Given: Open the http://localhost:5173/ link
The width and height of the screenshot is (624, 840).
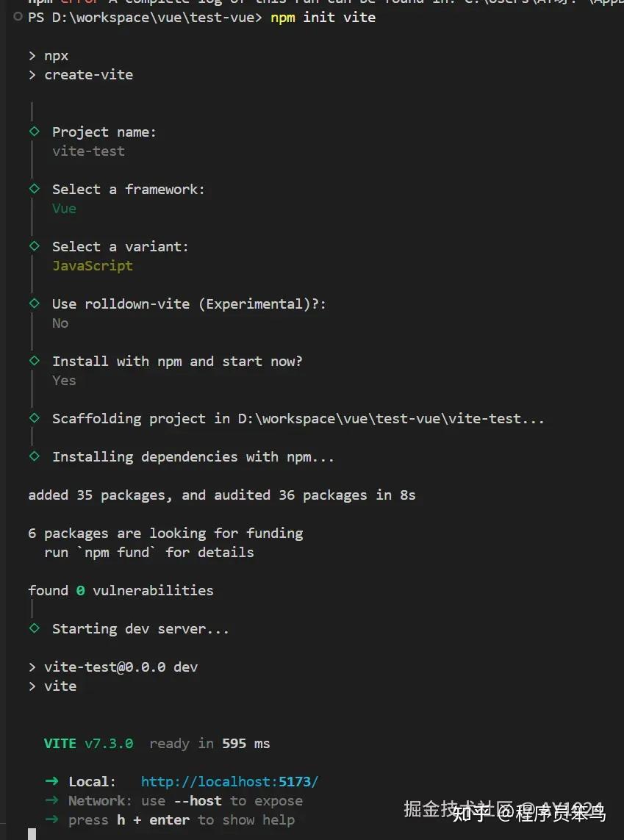Looking at the screenshot, I should (x=230, y=782).
